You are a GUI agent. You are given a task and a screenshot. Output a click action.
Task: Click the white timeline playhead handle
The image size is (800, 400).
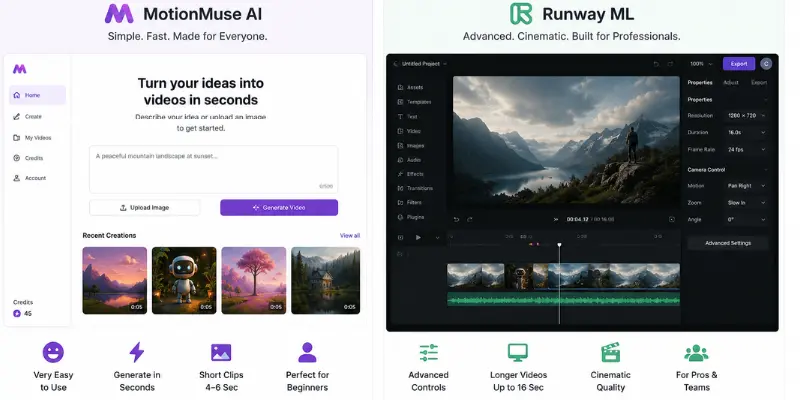pyautogui.click(x=559, y=245)
